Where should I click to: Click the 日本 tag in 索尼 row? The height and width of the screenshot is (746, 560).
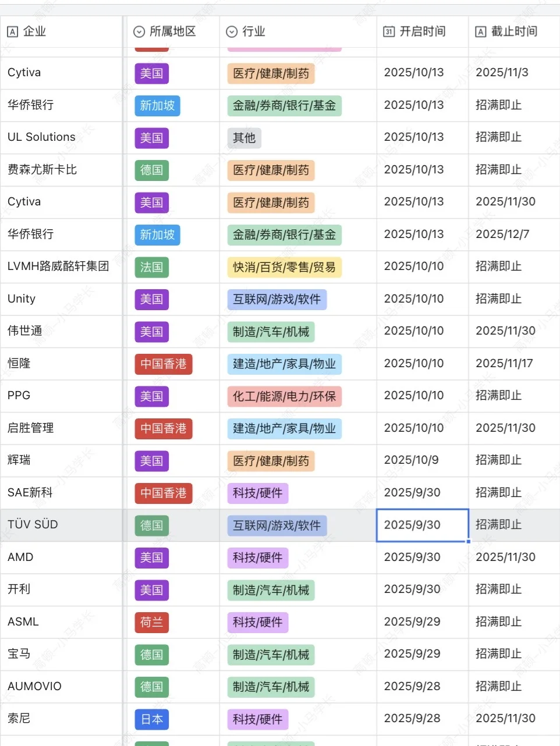(152, 719)
